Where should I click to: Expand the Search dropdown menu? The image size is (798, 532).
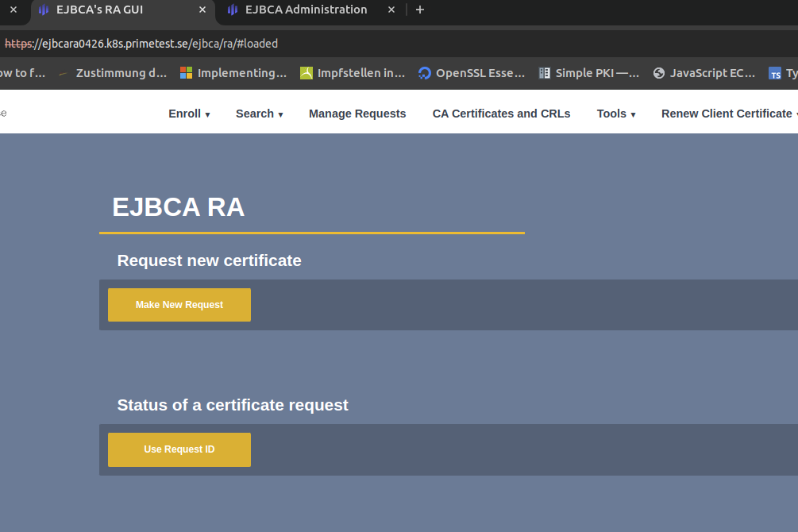click(259, 114)
